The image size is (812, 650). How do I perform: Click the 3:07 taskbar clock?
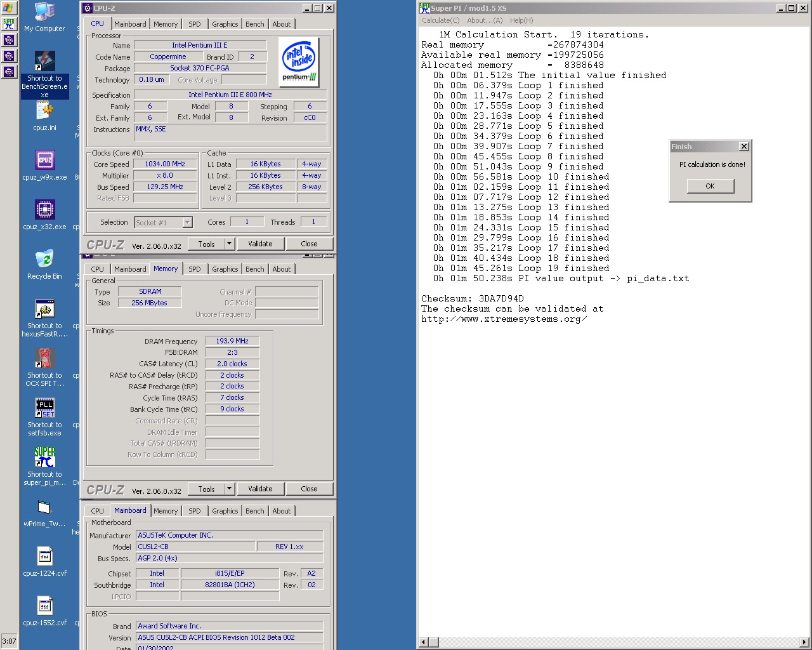[x=9, y=641]
